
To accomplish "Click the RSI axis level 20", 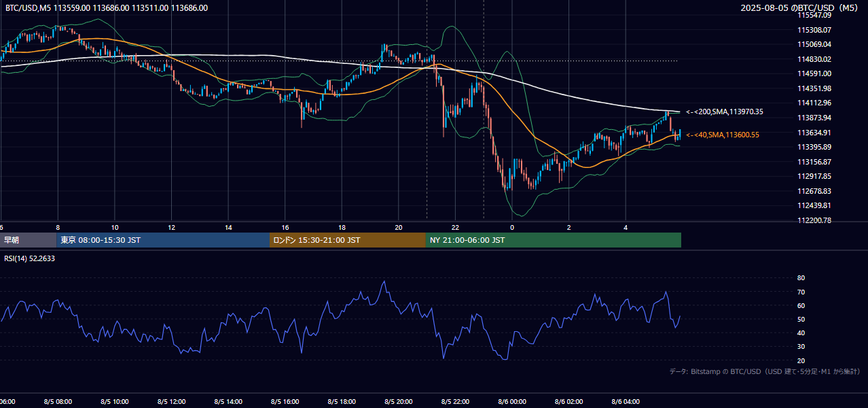I will coord(801,360).
